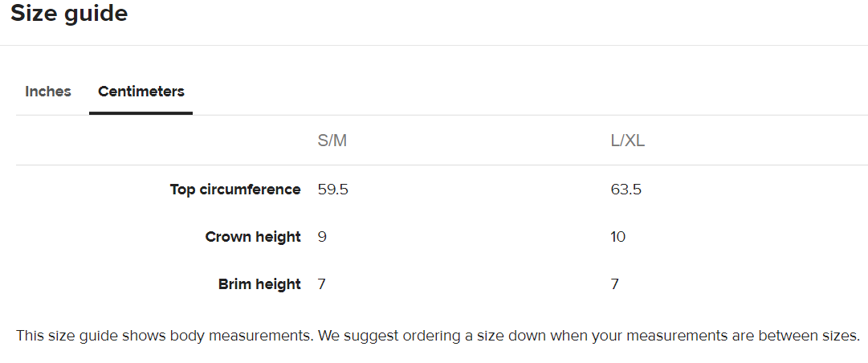Click the S/M crown height value 9
Screen dimensions: 868x363
(322, 237)
